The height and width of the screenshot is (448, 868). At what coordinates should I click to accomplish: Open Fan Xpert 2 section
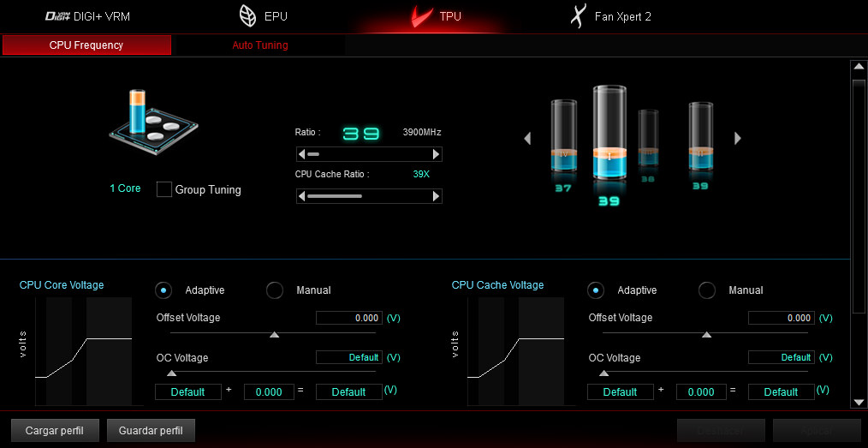610,16
